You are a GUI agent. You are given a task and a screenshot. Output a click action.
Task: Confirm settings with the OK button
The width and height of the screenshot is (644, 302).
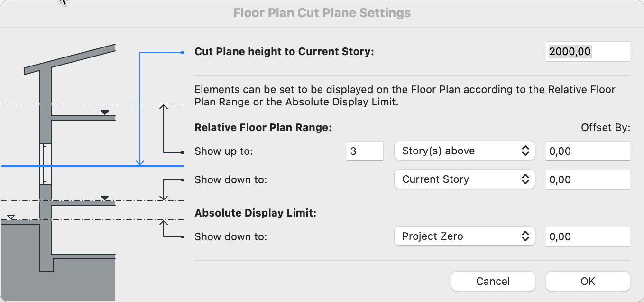[588, 281]
